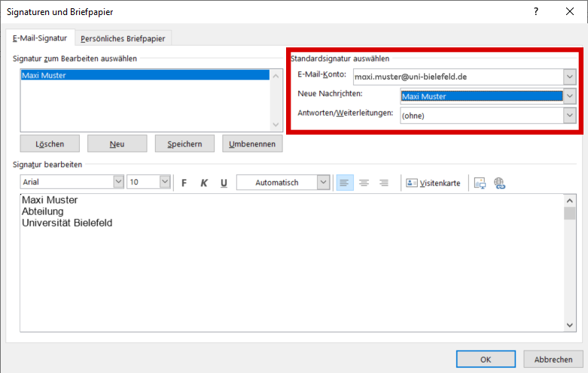This screenshot has width=588, height=373.
Task: Open the Visitenkarte business card dialog
Action: (x=433, y=183)
